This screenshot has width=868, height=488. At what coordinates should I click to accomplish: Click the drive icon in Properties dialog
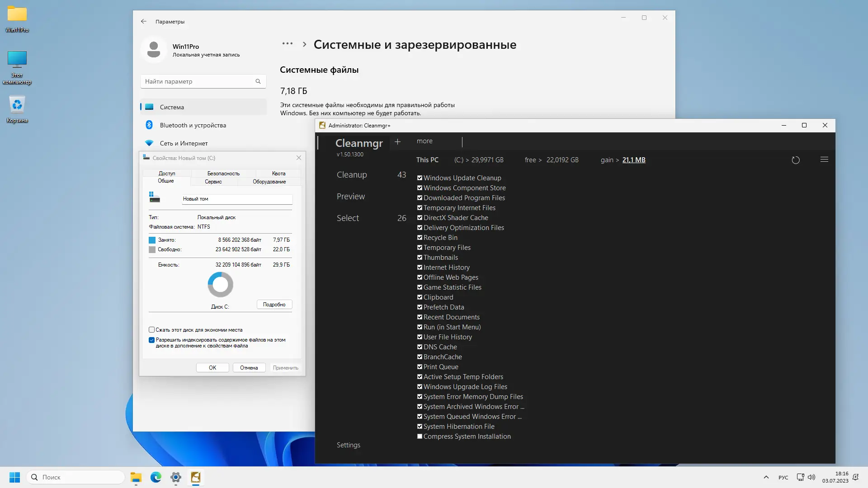[155, 197]
